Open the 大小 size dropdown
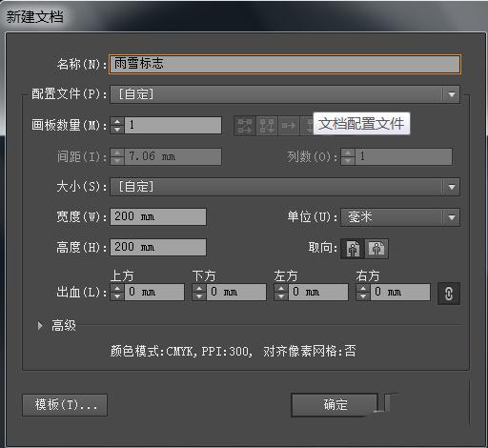Viewport: 488px width, 448px height. pyautogui.click(x=285, y=187)
